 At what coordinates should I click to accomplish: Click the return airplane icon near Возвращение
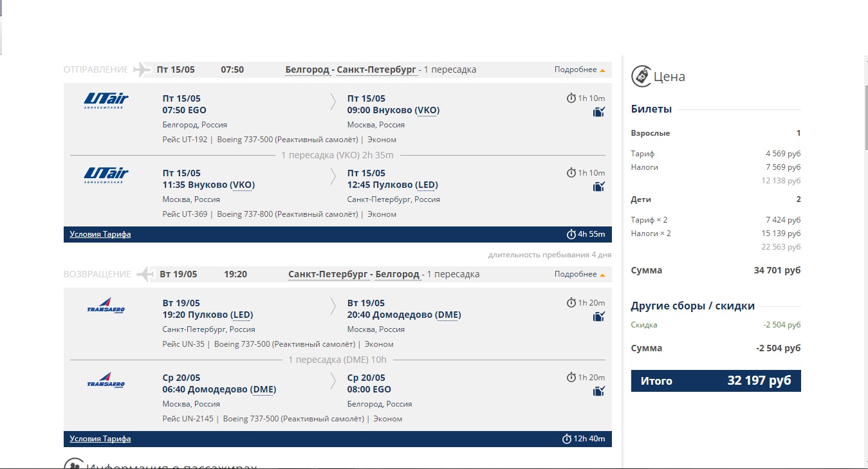(x=145, y=274)
